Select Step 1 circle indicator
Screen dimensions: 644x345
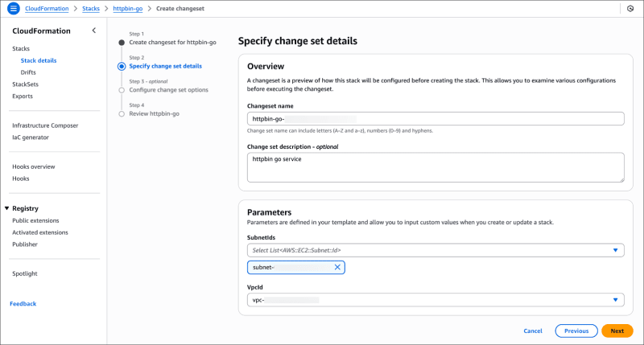click(122, 43)
